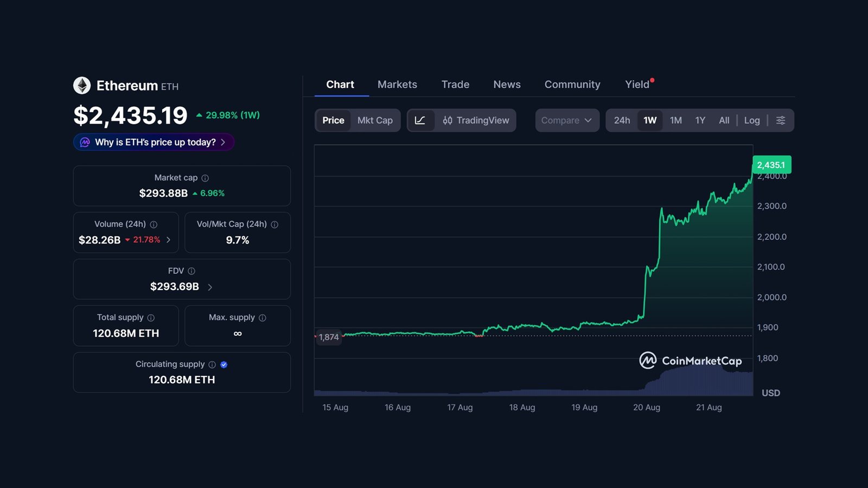868x488 pixels.
Task: Click the 9.7% Vol/Mkt Cap value
Action: coord(238,240)
